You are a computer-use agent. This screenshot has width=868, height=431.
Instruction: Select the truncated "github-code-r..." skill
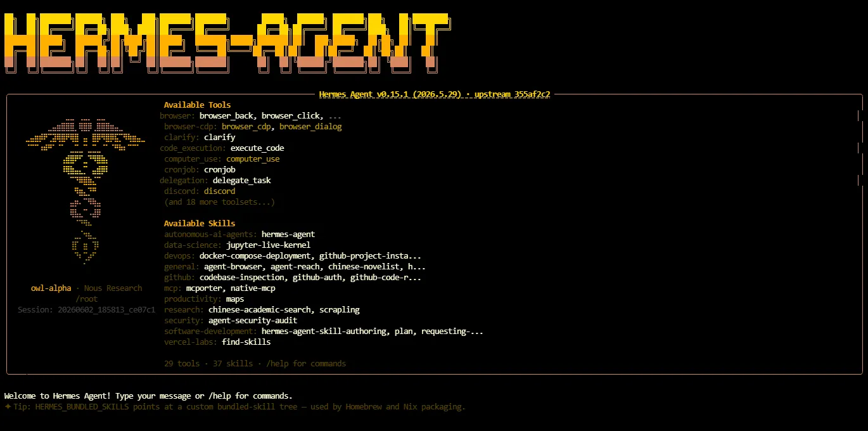point(386,278)
